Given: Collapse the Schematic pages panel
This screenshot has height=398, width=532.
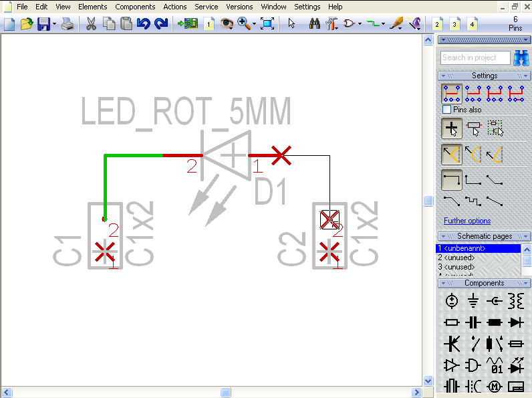Looking at the screenshot, I should [x=442, y=236].
